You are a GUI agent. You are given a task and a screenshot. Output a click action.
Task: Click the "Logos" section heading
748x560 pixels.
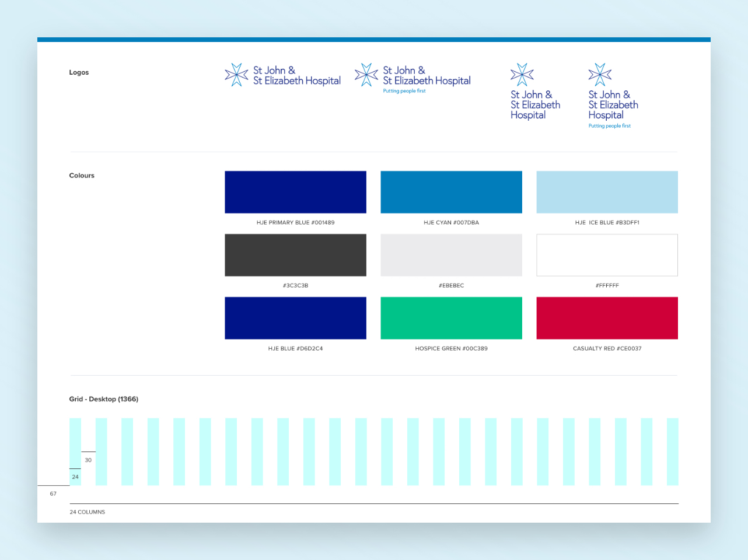79,72
